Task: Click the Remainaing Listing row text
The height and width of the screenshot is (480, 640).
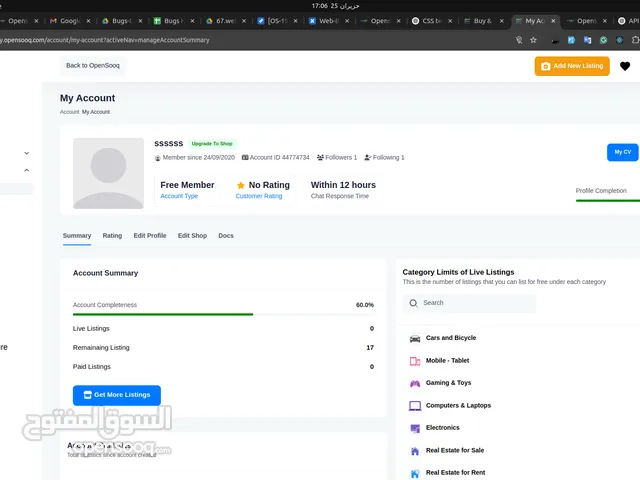Action: [x=101, y=347]
